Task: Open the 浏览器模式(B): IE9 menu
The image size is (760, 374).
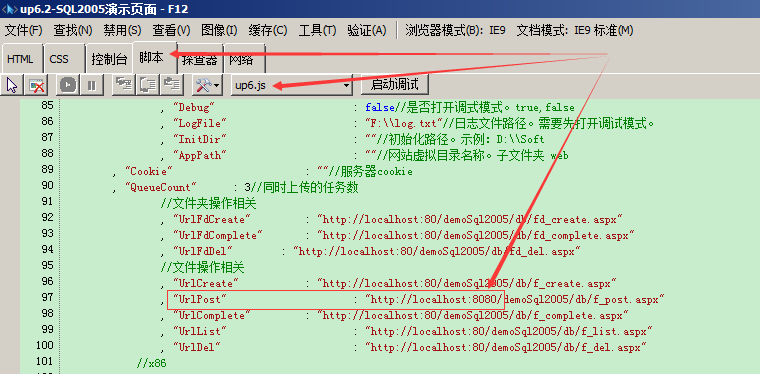Action: click(x=455, y=31)
